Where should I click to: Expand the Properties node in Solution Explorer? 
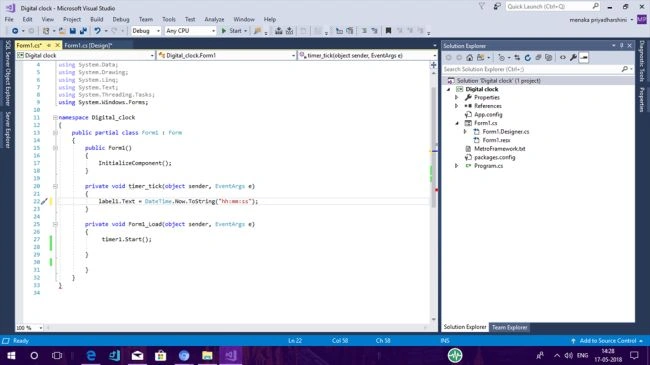coord(457,97)
